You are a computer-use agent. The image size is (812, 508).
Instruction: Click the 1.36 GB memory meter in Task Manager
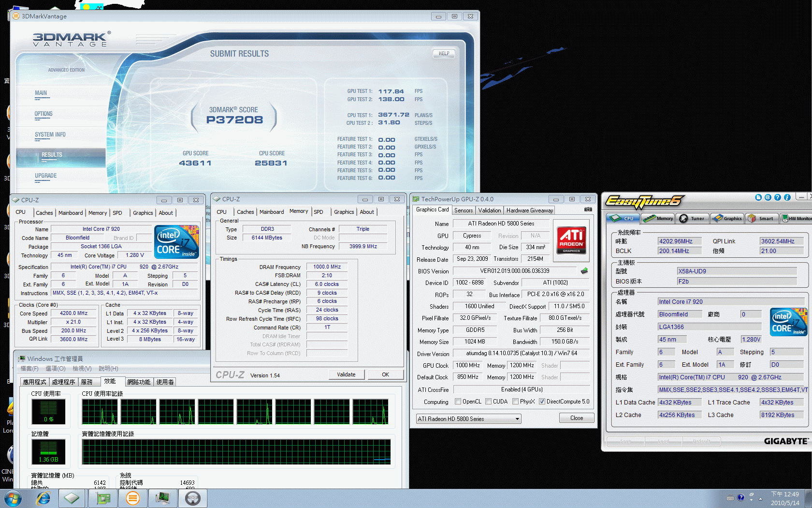coord(48,452)
